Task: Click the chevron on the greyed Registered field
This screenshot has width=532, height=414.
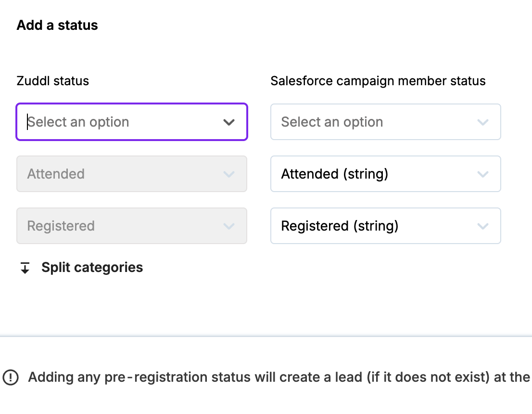Action: tap(229, 226)
